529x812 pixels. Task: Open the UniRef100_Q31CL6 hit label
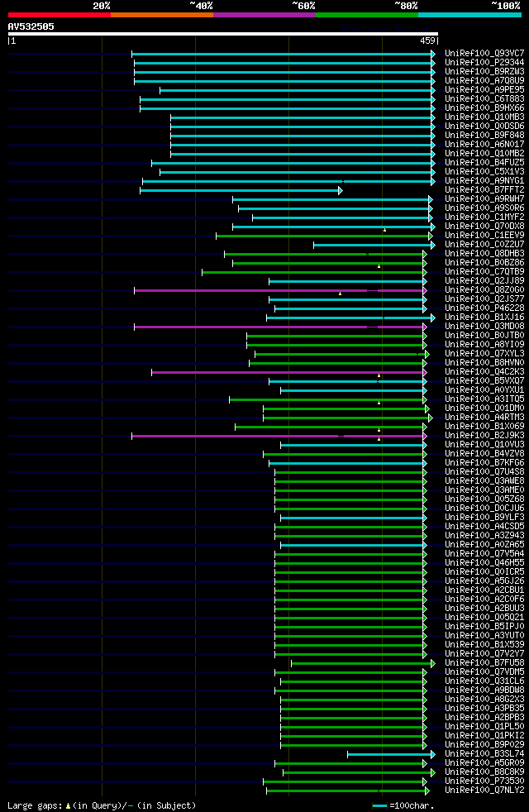point(484,681)
